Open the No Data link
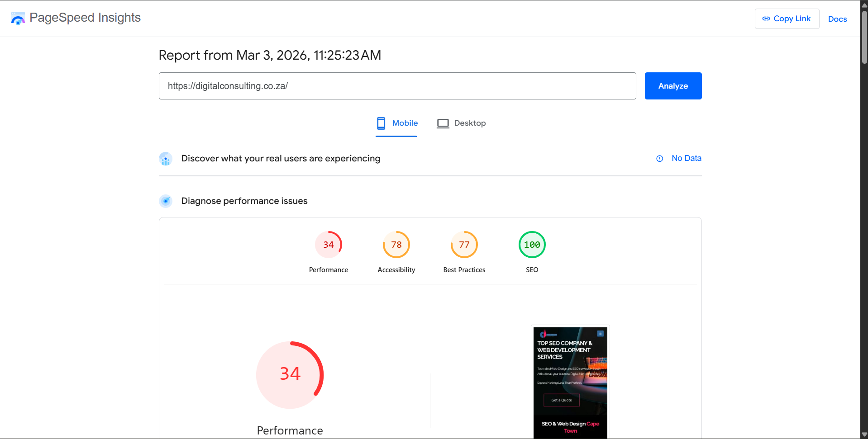 [686, 158]
